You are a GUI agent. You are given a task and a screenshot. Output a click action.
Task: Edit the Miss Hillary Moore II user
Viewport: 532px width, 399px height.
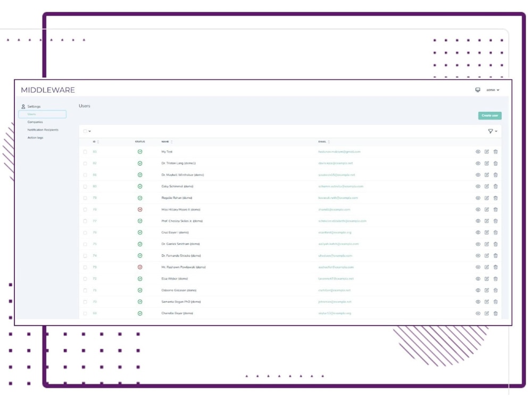[x=487, y=209]
